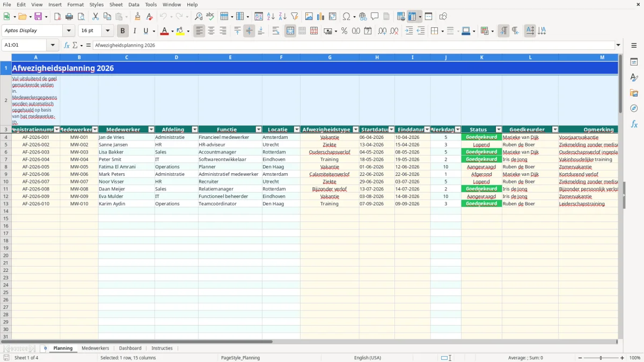Open the Navigator compass in sidebar
The image size is (644, 362).
click(x=634, y=109)
